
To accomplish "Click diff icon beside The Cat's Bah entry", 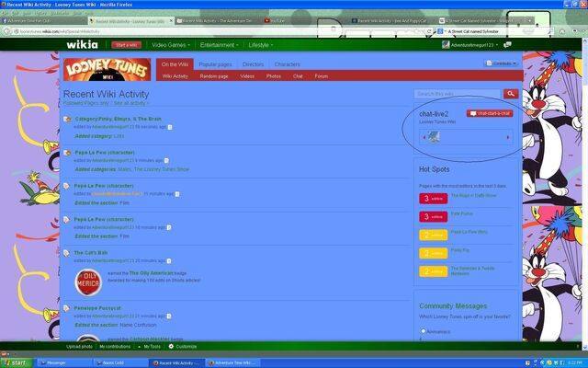I will coord(169,261).
